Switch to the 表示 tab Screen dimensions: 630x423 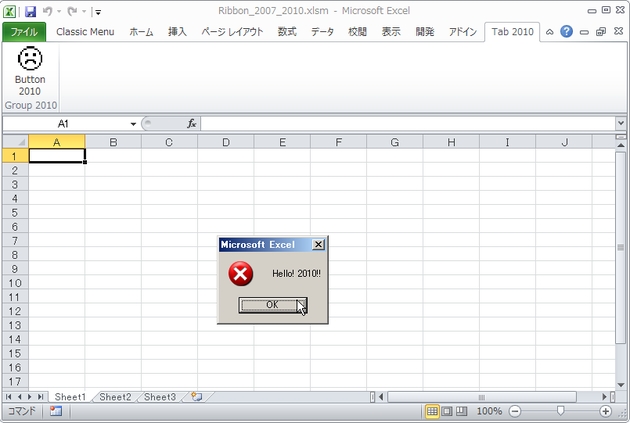391,32
